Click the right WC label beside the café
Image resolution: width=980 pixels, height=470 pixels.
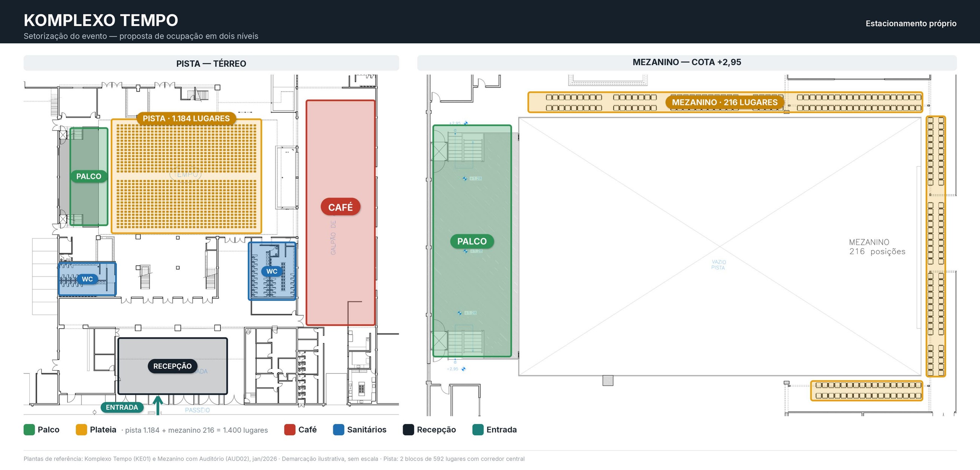[x=272, y=271]
